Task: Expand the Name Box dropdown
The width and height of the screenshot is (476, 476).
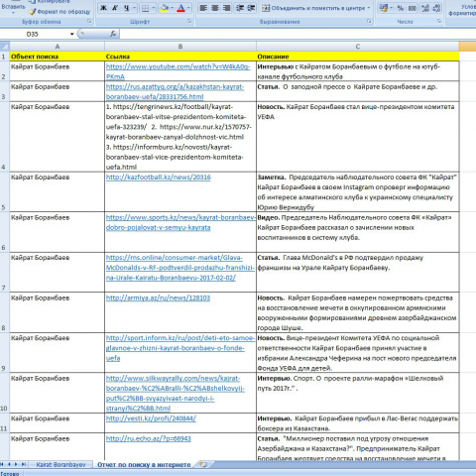Action: pos(71,34)
